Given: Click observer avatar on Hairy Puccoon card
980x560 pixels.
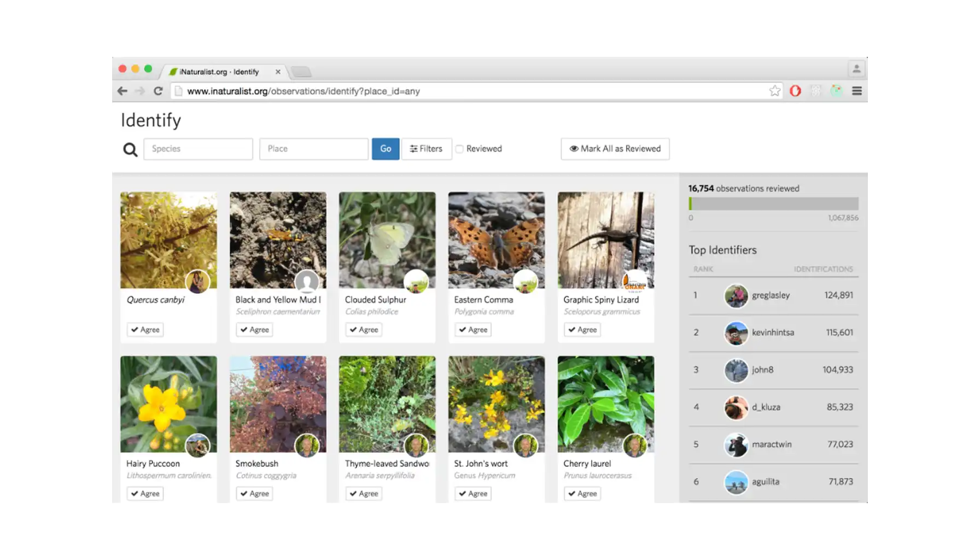Looking at the screenshot, I should tap(197, 446).
